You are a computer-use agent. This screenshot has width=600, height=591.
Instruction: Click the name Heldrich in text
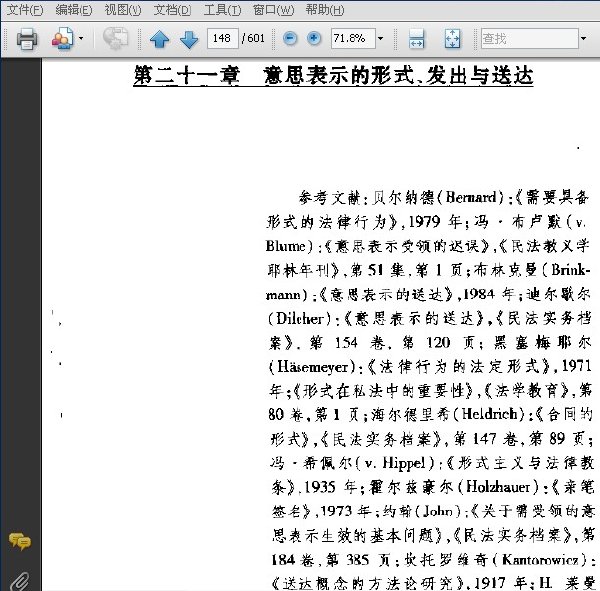click(489, 414)
